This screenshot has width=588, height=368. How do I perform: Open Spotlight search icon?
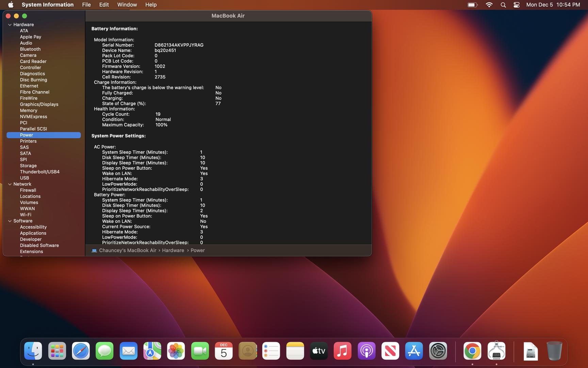point(503,5)
